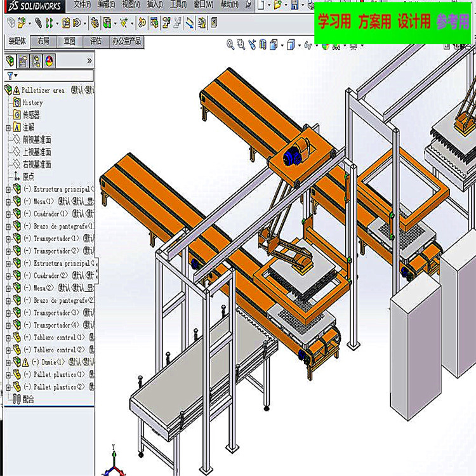Image resolution: width=476 pixels, height=476 pixels.
Task: Click the Hide/Show Items glasses icon
Action: click(308, 46)
